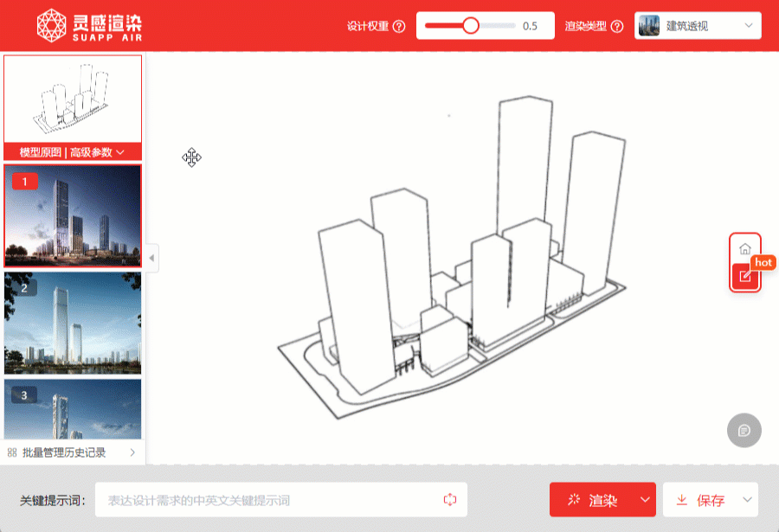This screenshot has height=532, width=779.
Task: Expand the 高级参数 advanced parameters
Action: click(97, 152)
